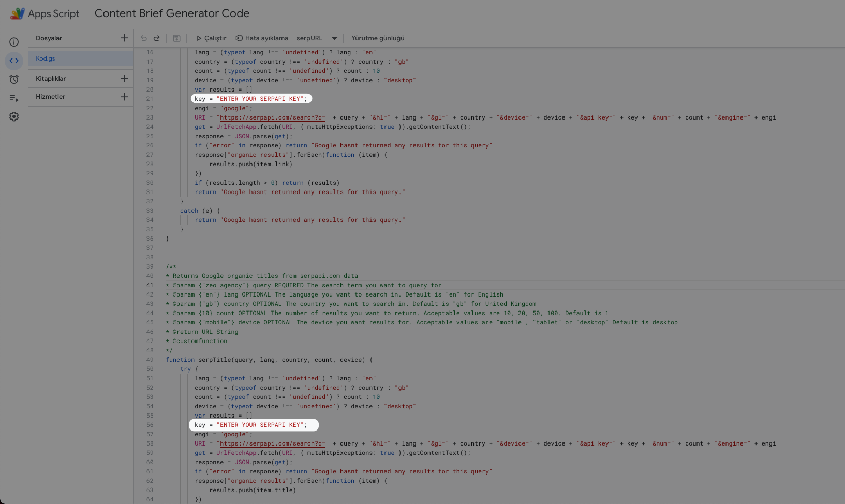Open Yürütme günlüğü execution log
The image size is (845, 504).
pos(378,38)
